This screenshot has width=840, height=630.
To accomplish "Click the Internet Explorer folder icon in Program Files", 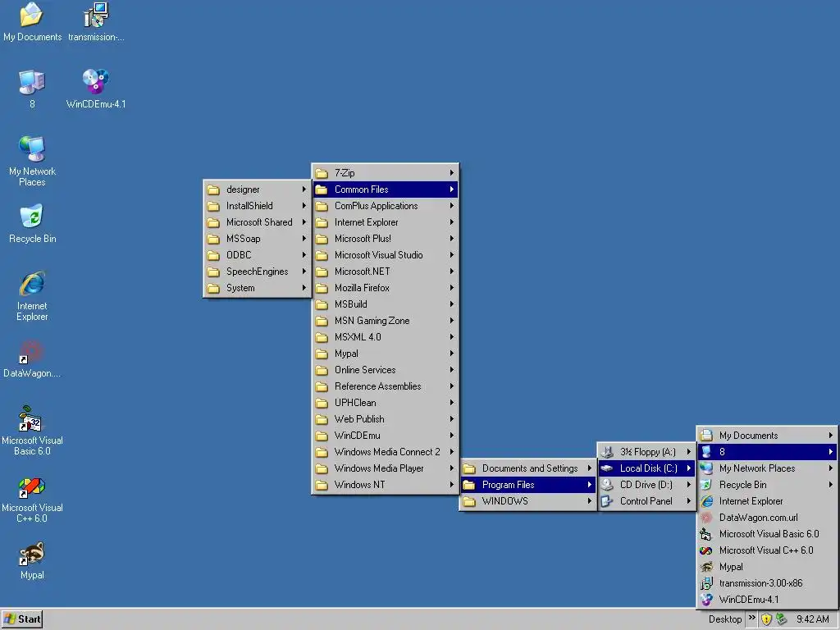I will (322, 222).
